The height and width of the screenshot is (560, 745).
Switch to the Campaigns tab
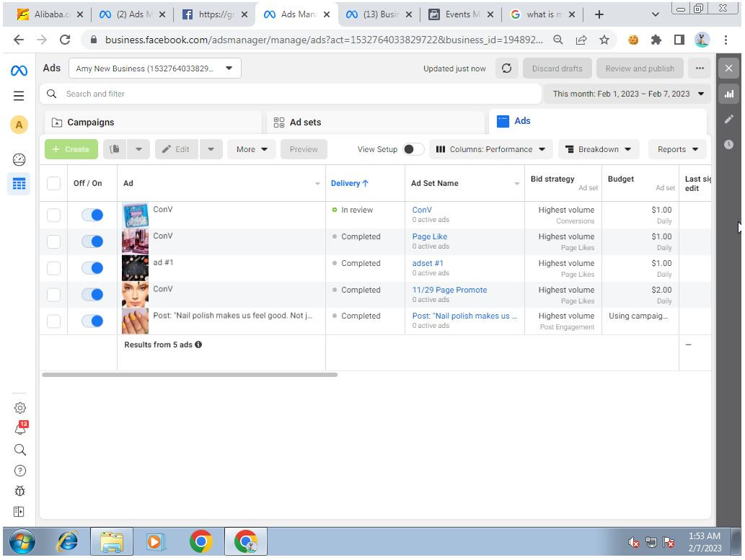153,123
